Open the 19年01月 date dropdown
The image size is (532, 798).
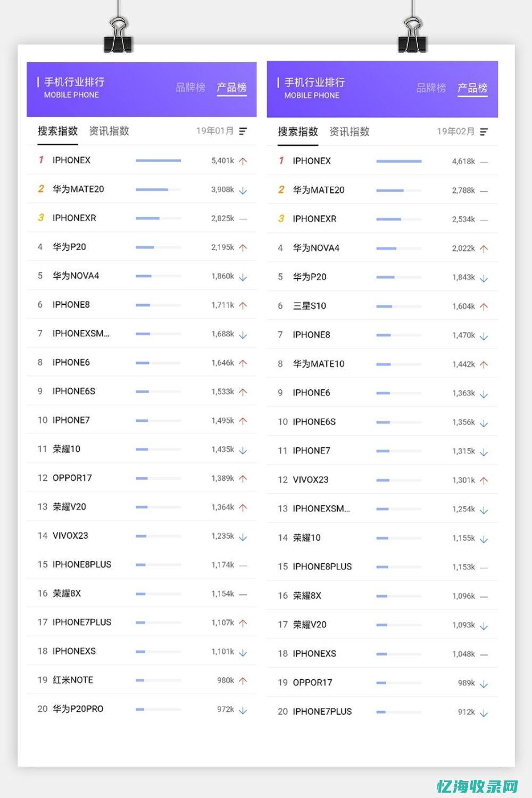(215, 131)
